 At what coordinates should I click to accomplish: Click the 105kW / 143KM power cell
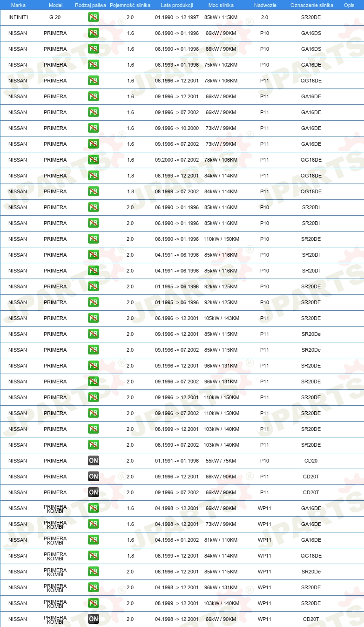tap(221, 318)
